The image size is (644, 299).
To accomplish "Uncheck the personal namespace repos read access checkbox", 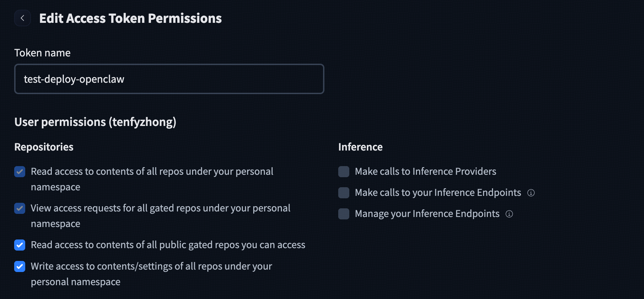I will (x=20, y=172).
